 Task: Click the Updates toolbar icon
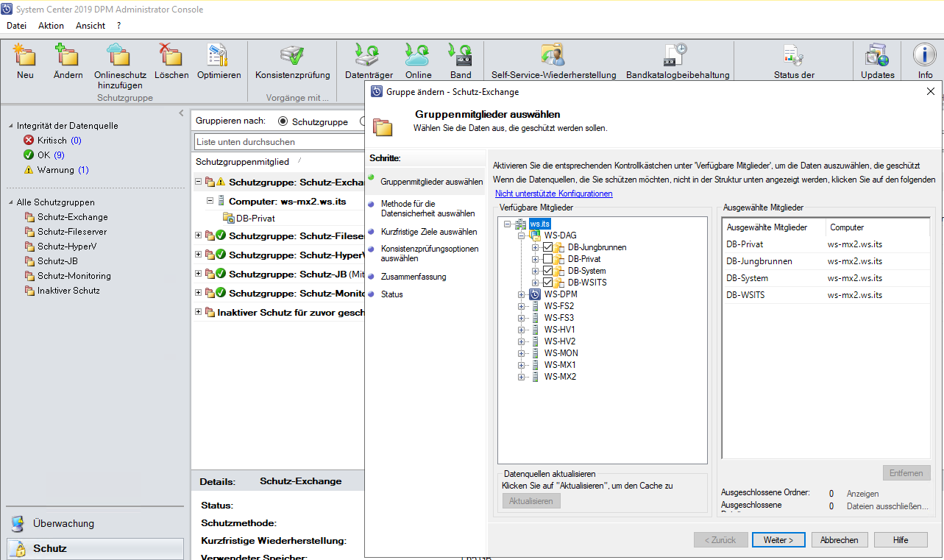878,55
